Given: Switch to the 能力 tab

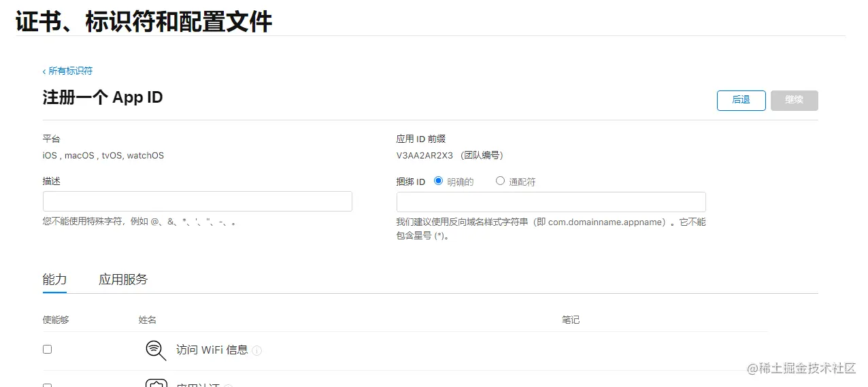Looking at the screenshot, I should click(54, 280).
